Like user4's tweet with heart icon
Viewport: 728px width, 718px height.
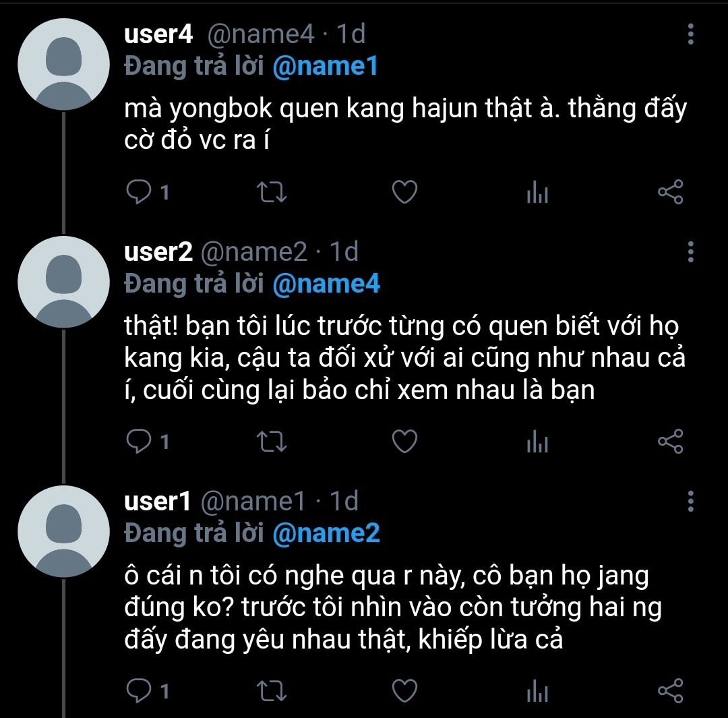pos(405,192)
